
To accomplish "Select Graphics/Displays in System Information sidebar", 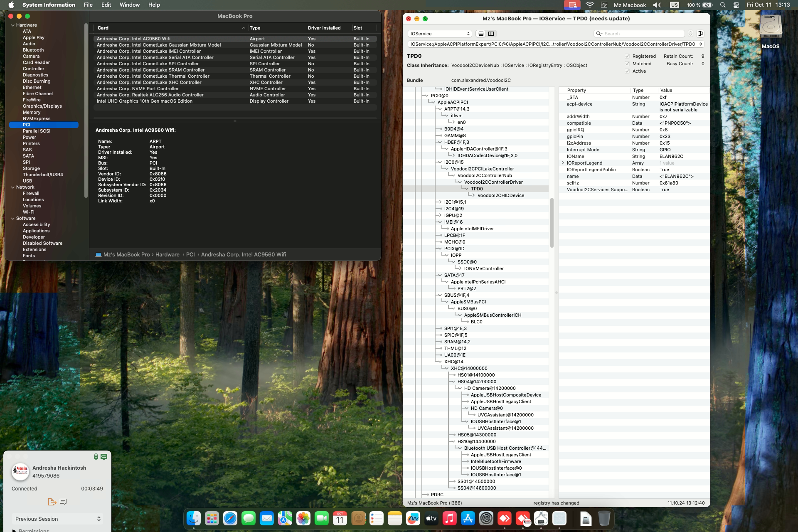I will [42, 106].
